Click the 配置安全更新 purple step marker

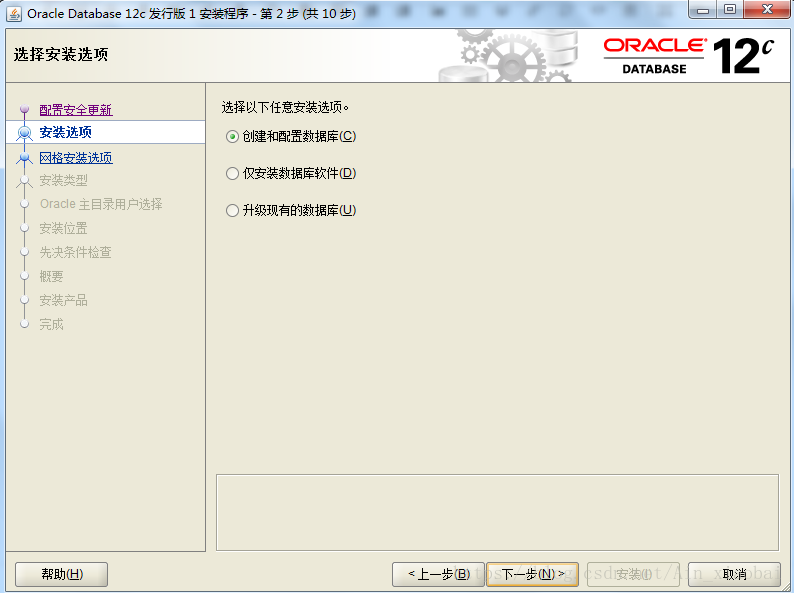pyautogui.click(x=24, y=109)
